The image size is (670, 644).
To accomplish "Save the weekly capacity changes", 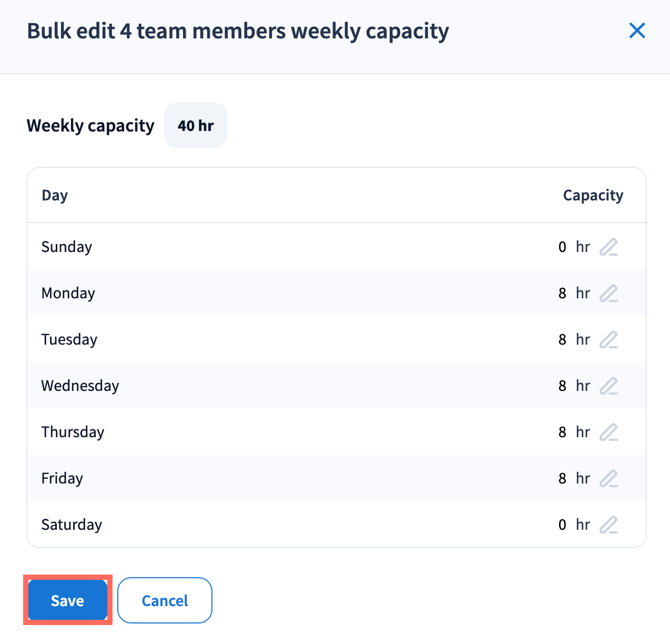I will click(x=67, y=600).
